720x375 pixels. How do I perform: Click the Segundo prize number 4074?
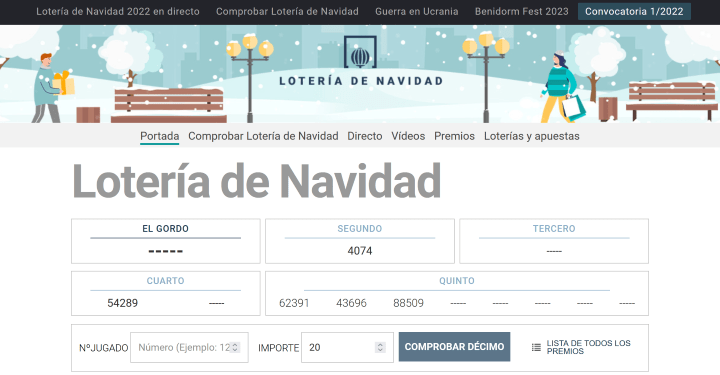360,251
